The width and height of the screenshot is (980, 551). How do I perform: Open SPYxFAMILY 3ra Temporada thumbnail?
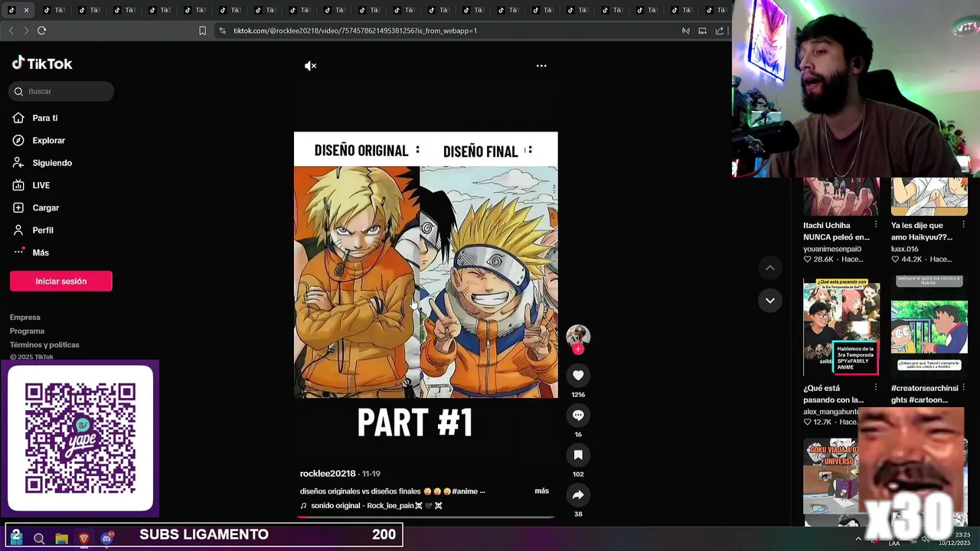(x=841, y=327)
